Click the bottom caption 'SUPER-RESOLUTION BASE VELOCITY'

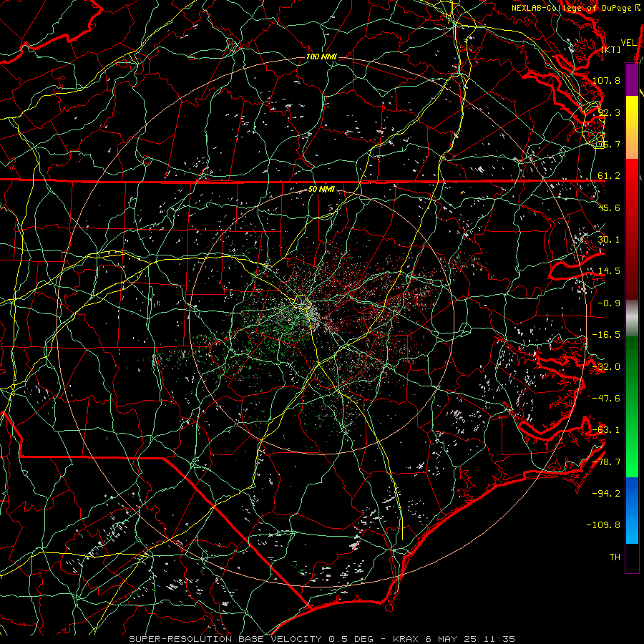click(x=226, y=639)
